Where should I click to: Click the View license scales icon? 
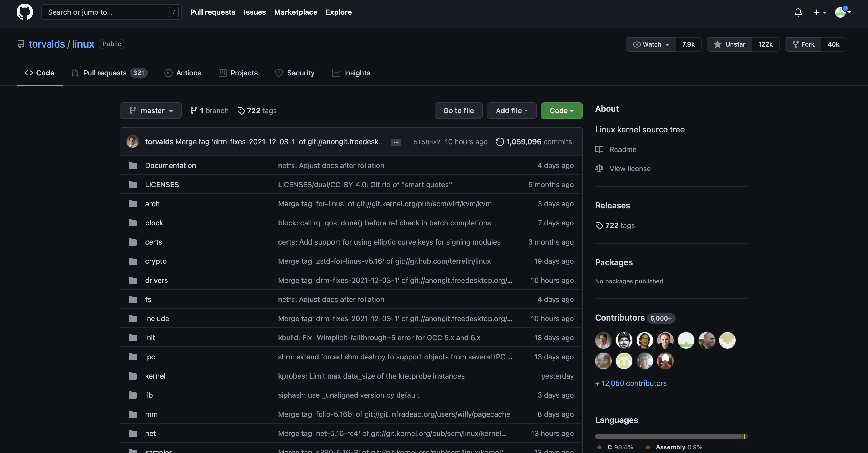[599, 168]
